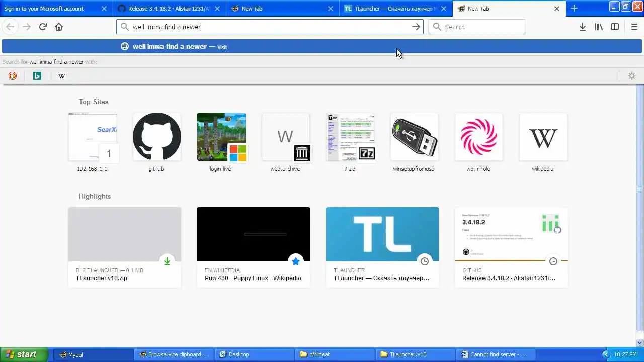
Task: Click the history clock on GitHub release card
Action: coord(553,261)
